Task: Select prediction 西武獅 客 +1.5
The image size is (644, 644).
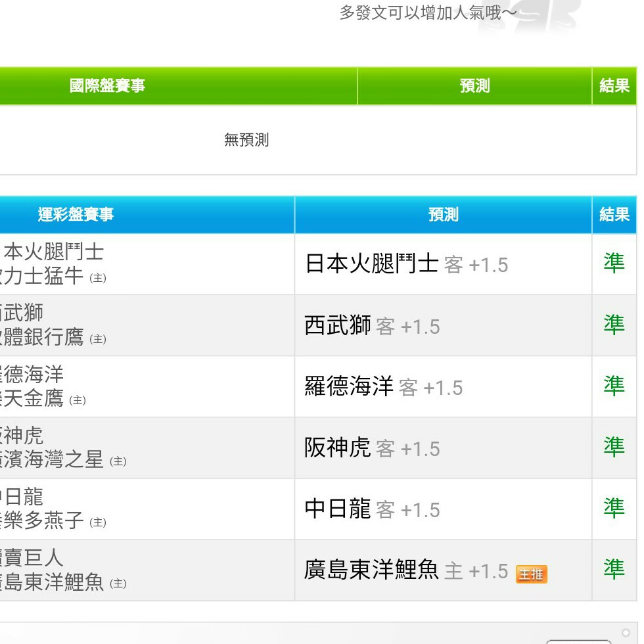Action: [x=372, y=325]
